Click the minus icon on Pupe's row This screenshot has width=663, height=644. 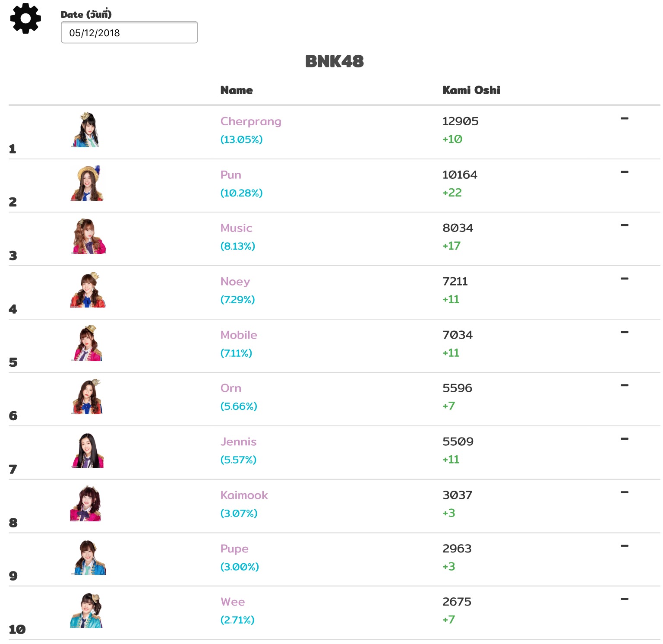(624, 546)
